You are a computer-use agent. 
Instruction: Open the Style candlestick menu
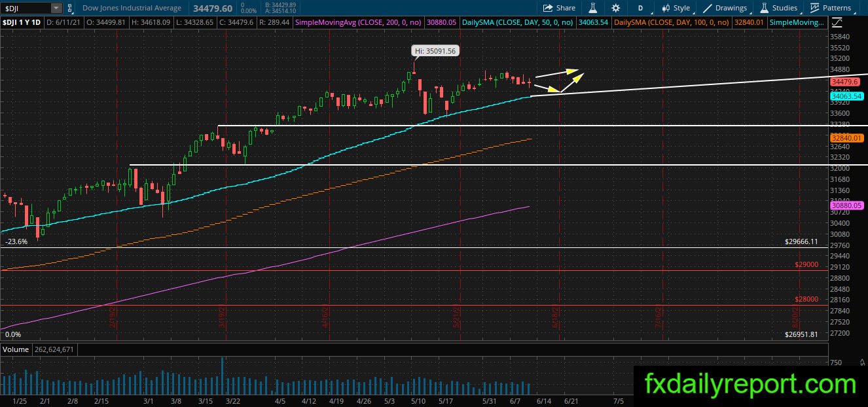coord(676,8)
